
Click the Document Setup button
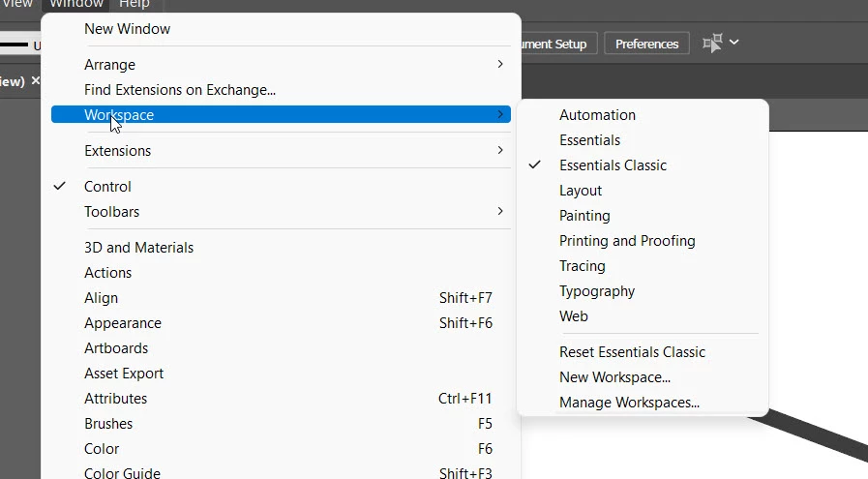pyautogui.click(x=556, y=44)
